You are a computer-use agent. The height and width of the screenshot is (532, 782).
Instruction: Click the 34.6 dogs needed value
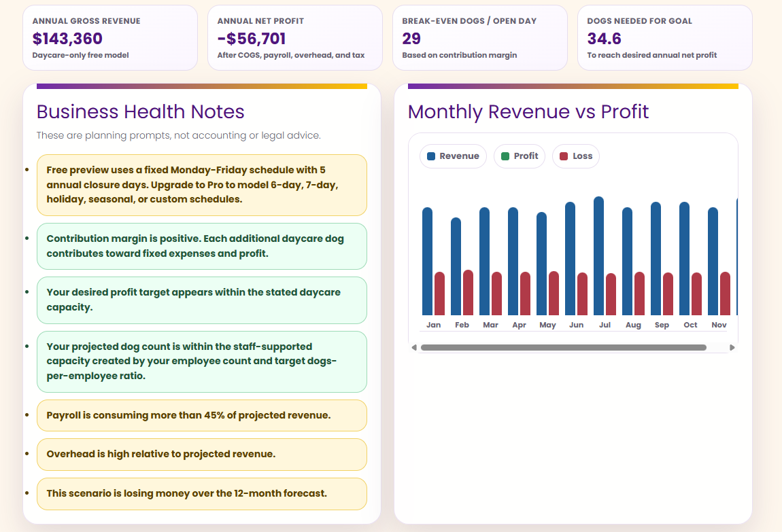coord(604,38)
